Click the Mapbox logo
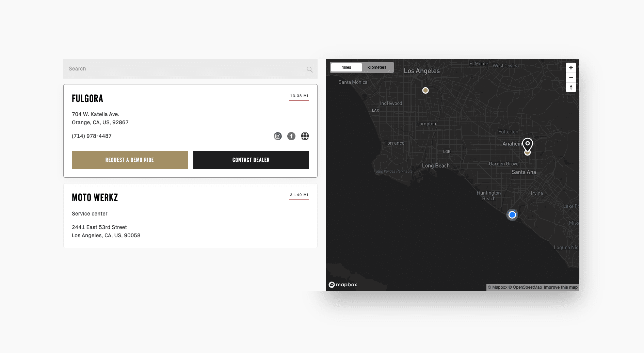The height and width of the screenshot is (353, 644). click(x=343, y=285)
